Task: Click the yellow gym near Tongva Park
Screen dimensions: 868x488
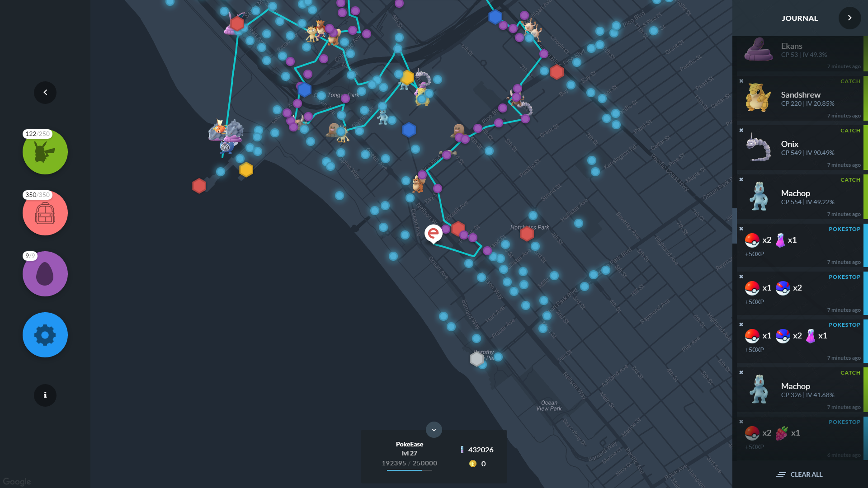Action: coord(407,77)
